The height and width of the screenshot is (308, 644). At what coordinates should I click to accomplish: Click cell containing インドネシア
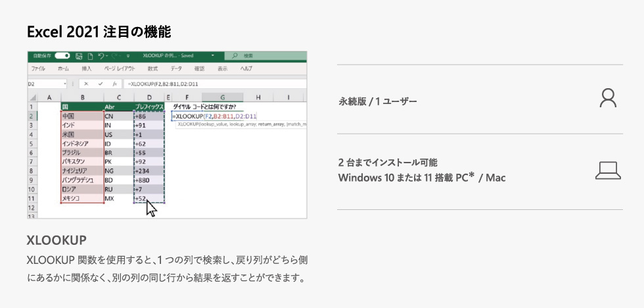82,143
